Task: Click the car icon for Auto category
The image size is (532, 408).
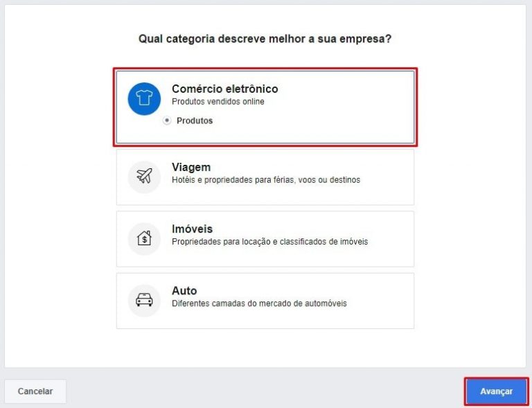Action: tap(144, 300)
